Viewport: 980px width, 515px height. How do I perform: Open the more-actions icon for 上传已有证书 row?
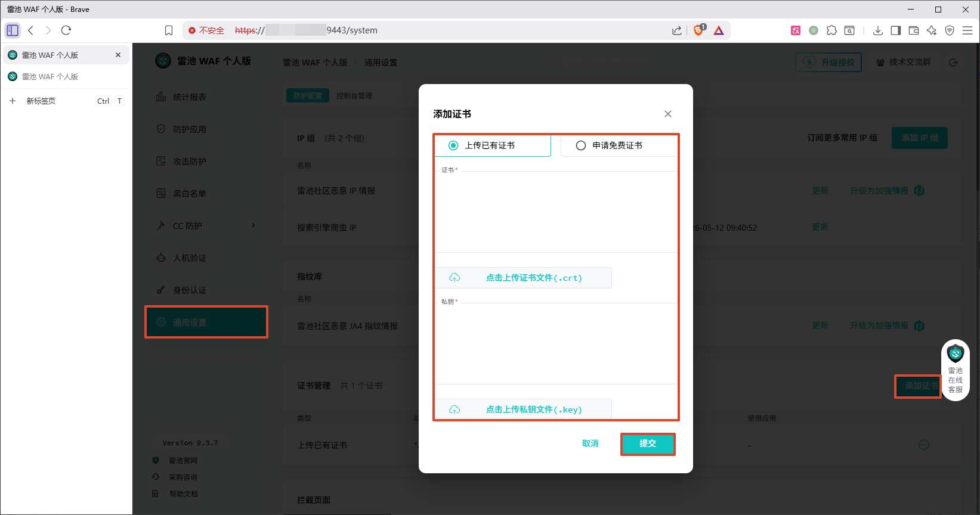[924, 445]
